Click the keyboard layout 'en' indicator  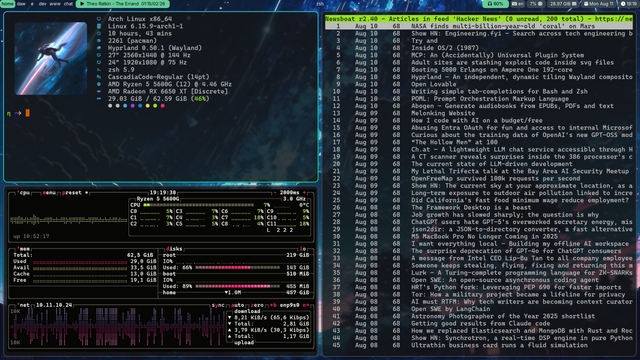click(518, 4)
